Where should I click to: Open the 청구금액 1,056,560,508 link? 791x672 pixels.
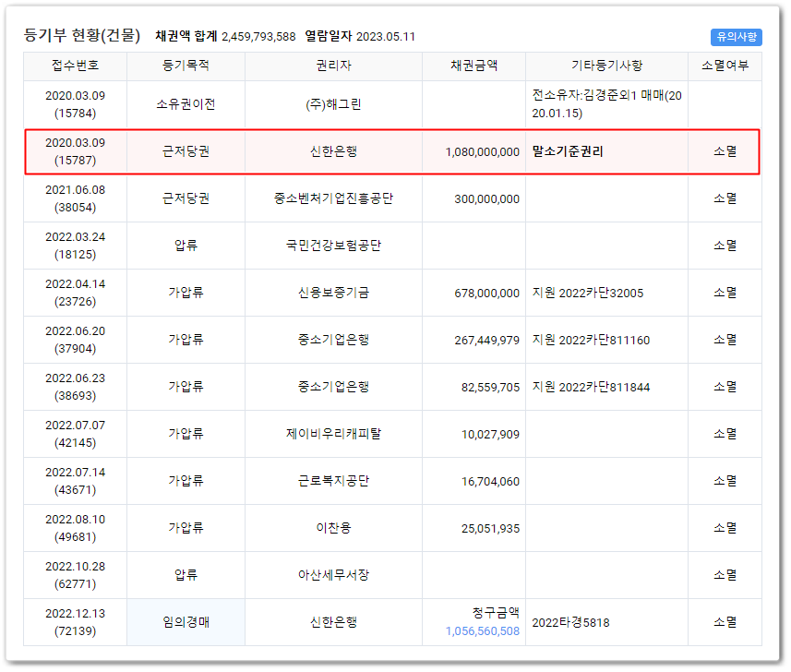coord(483,630)
